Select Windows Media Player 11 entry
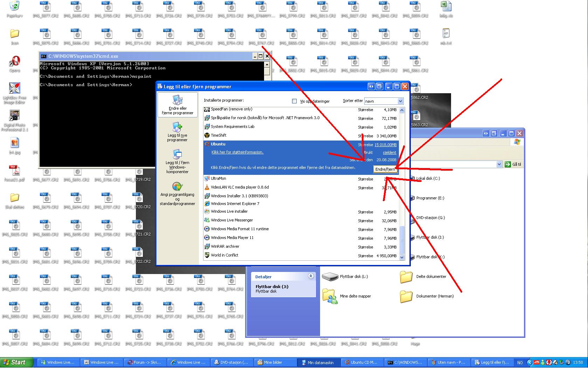The width and height of the screenshot is (588, 369). point(301,238)
